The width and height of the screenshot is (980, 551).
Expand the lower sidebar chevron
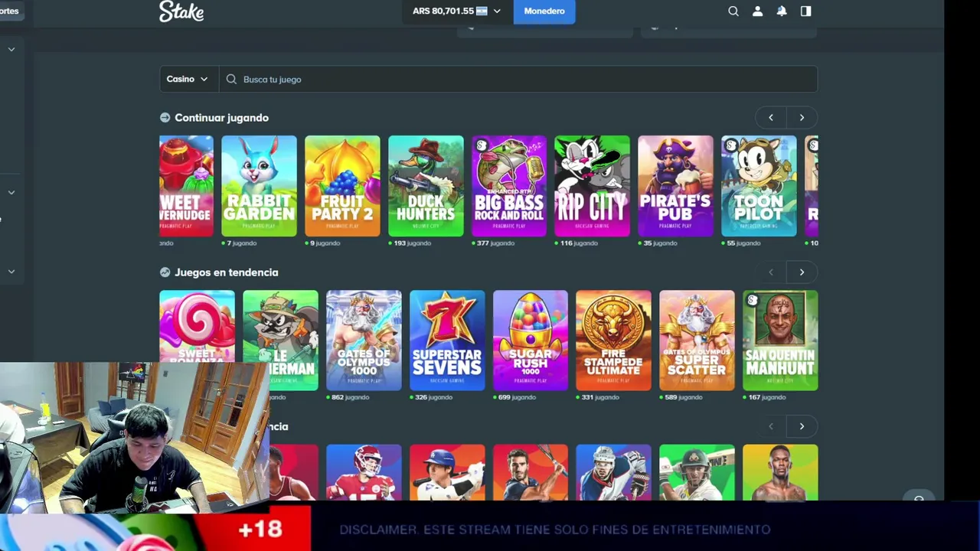pyautogui.click(x=11, y=271)
